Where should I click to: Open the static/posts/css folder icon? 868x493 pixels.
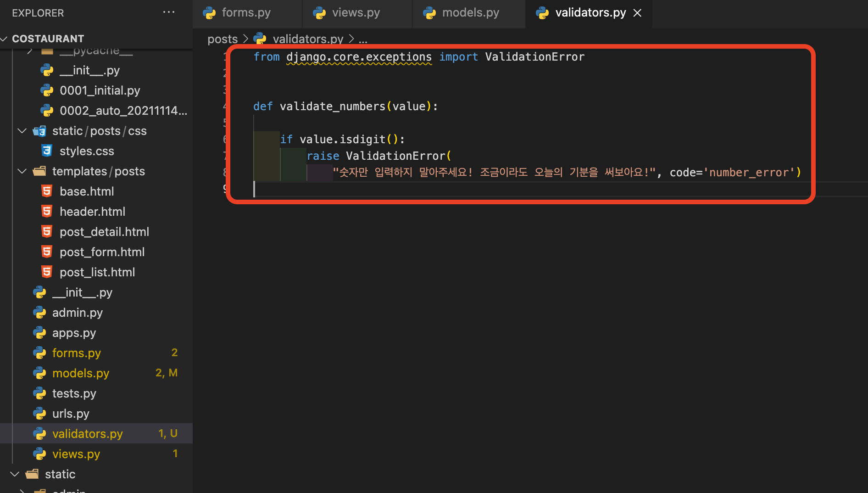coord(39,130)
